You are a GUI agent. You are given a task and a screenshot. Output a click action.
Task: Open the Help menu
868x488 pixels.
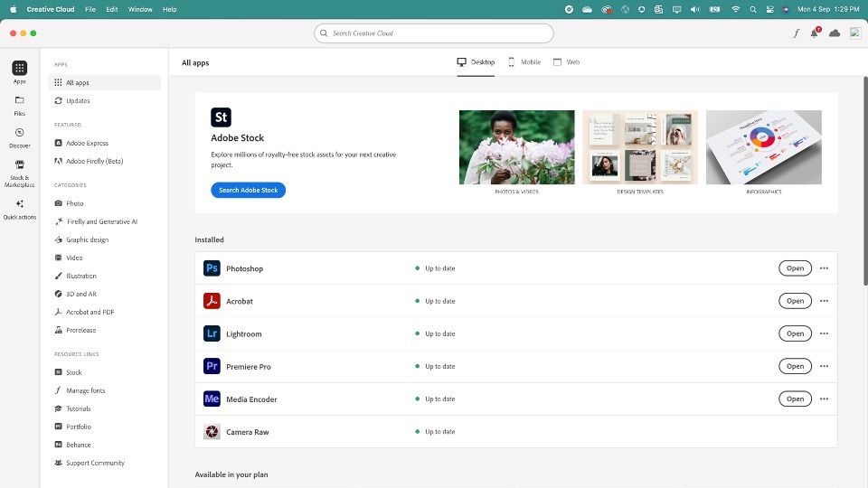[169, 9]
